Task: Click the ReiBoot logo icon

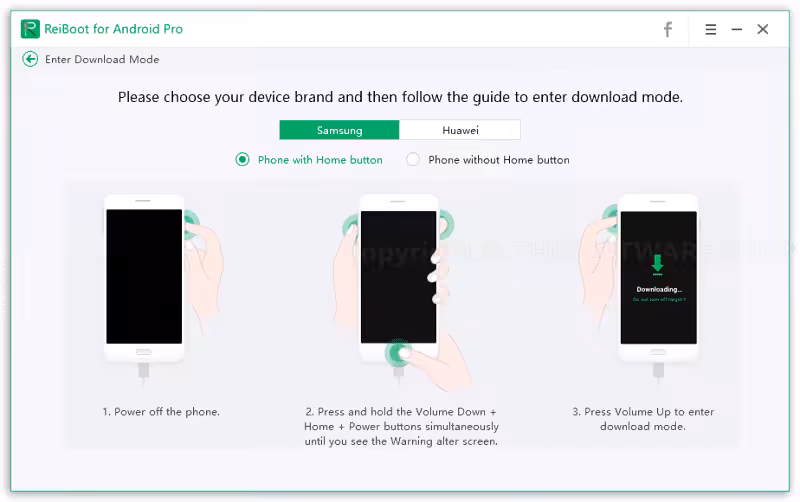Action: 30,29
